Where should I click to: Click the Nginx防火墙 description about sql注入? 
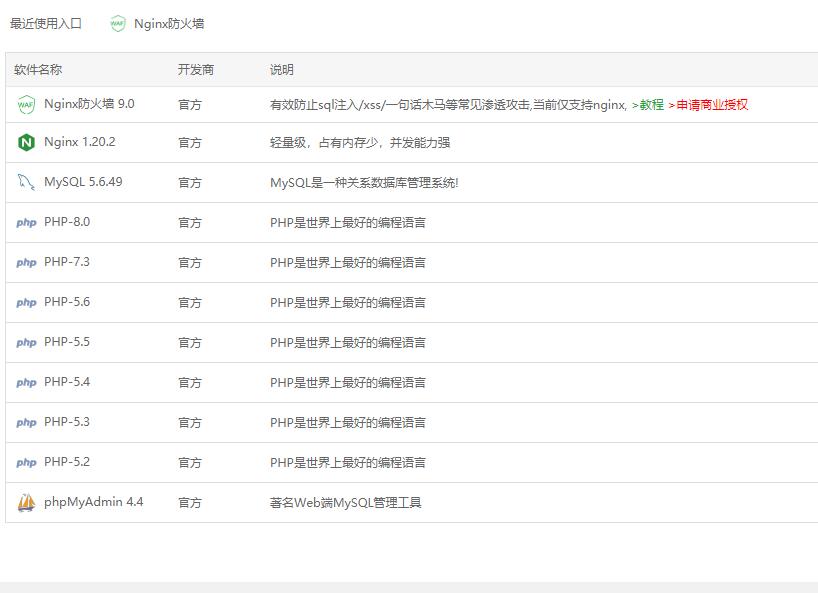tap(449, 105)
